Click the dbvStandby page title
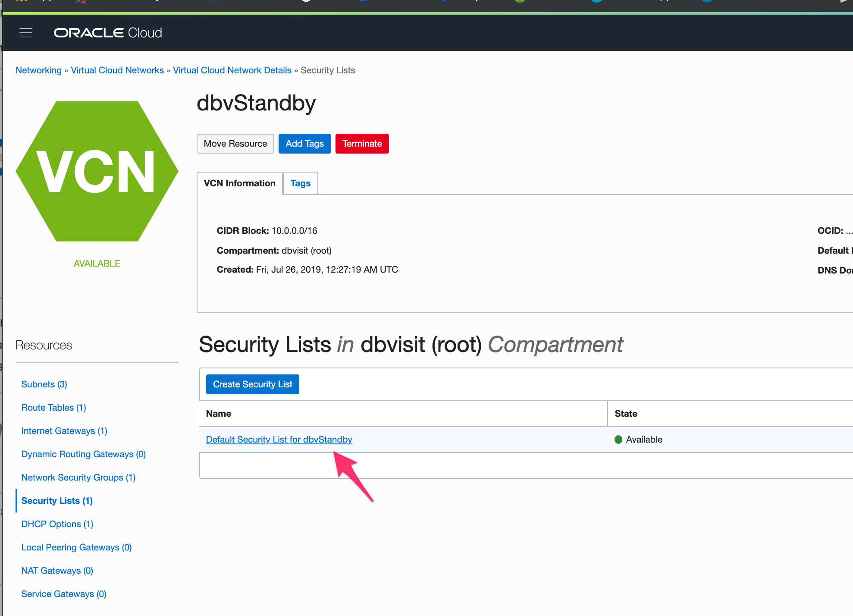 click(x=256, y=103)
